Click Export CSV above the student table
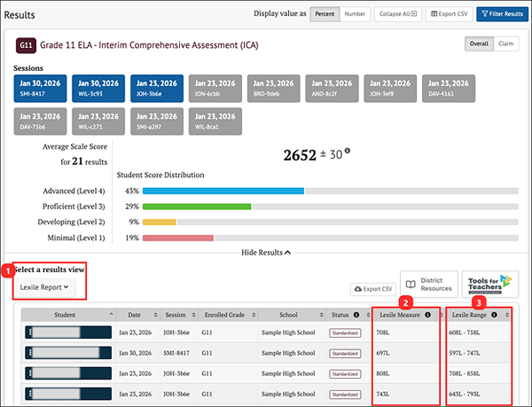The height and width of the screenshot is (407, 532). (x=373, y=289)
